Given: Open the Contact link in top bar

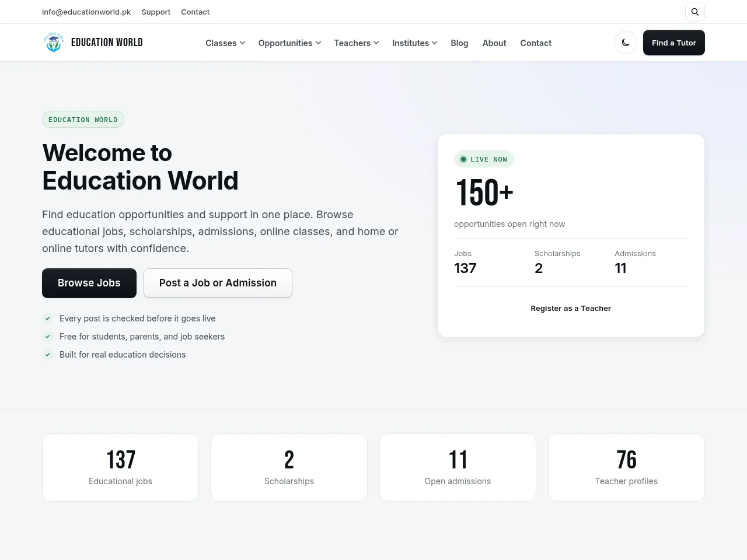Looking at the screenshot, I should tap(195, 12).
